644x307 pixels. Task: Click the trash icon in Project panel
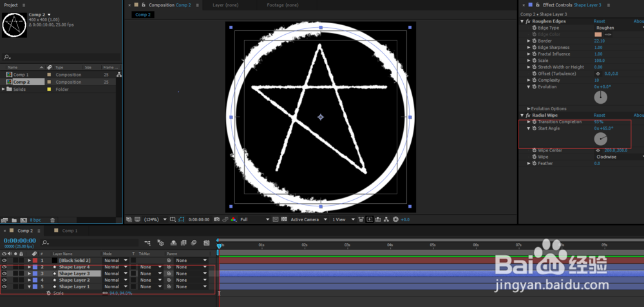pos(52,221)
